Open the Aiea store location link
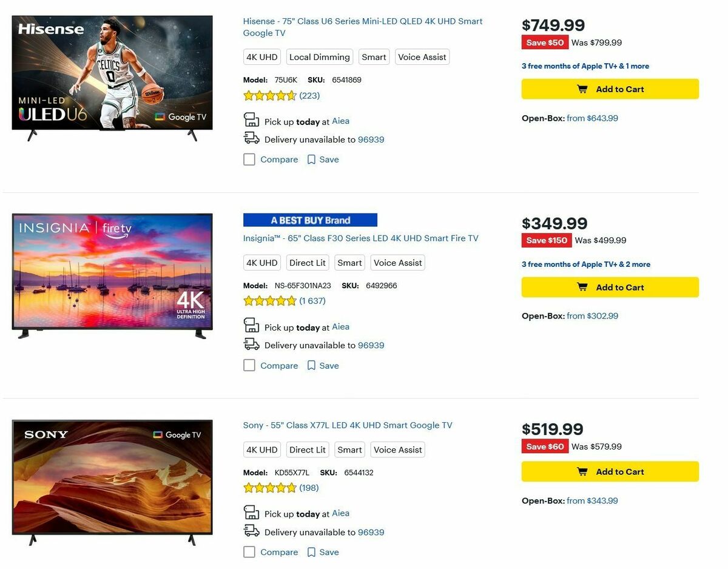This screenshot has width=728, height=569. 340,121
